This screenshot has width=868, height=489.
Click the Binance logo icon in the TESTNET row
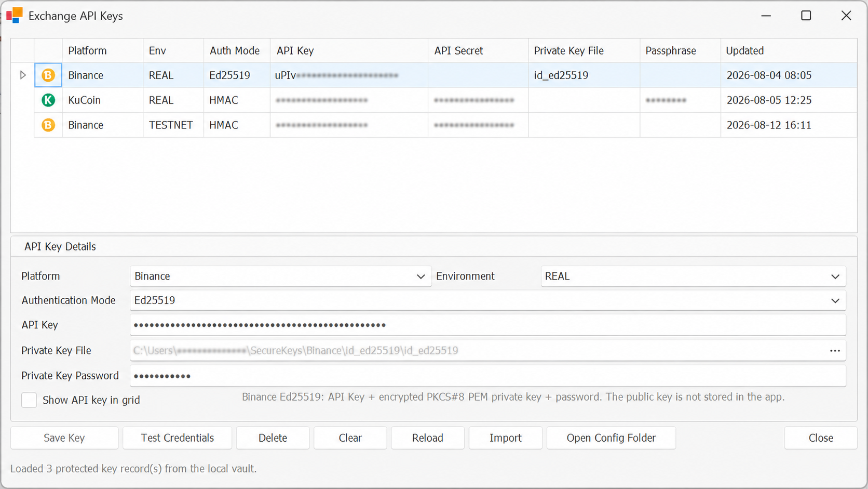[x=48, y=125]
